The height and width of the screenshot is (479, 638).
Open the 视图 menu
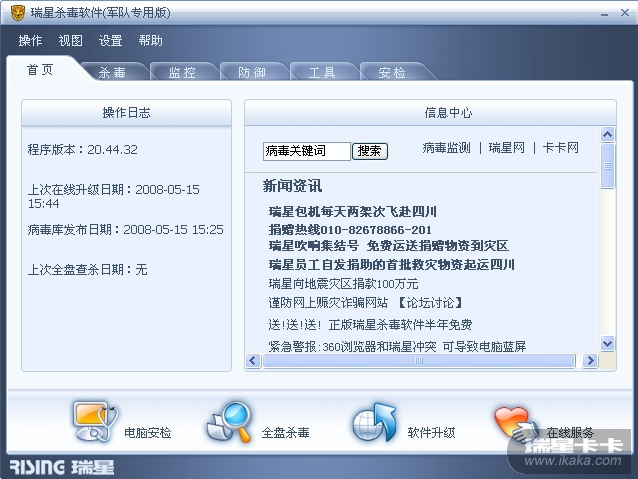click(70, 40)
